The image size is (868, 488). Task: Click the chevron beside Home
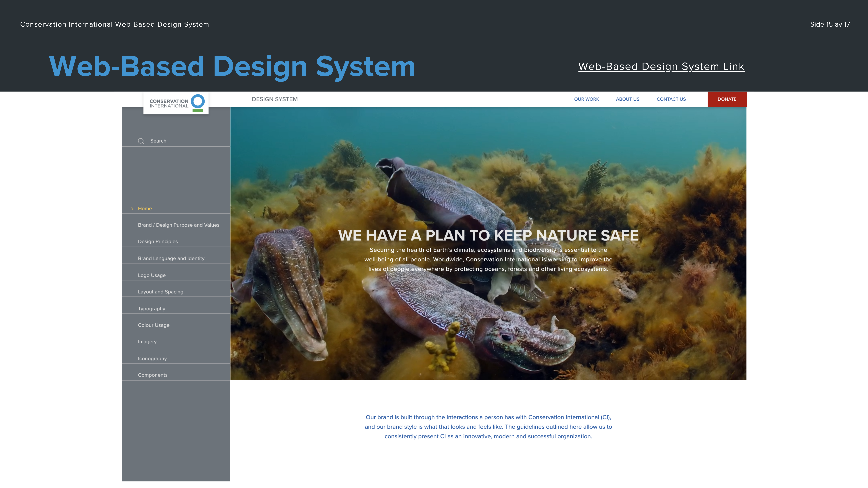click(132, 209)
